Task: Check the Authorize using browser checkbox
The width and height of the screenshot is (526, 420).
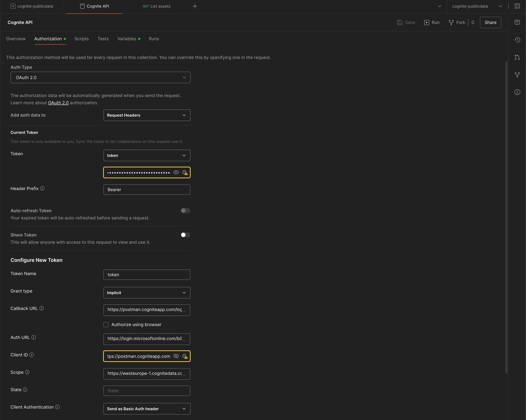Action: 106,324
